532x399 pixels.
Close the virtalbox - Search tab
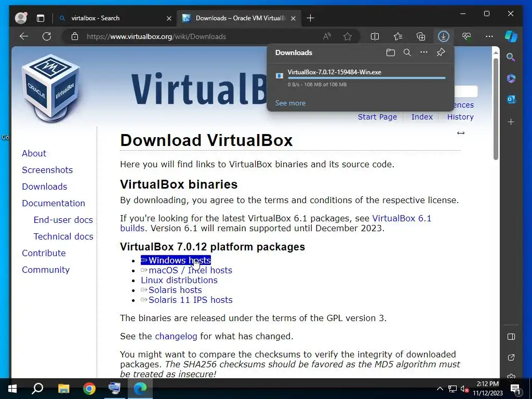(x=169, y=18)
